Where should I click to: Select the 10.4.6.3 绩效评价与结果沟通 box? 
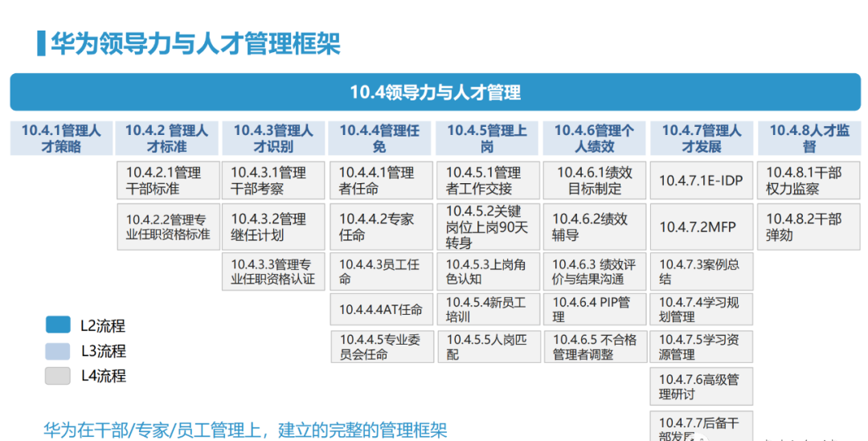[595, 272]
